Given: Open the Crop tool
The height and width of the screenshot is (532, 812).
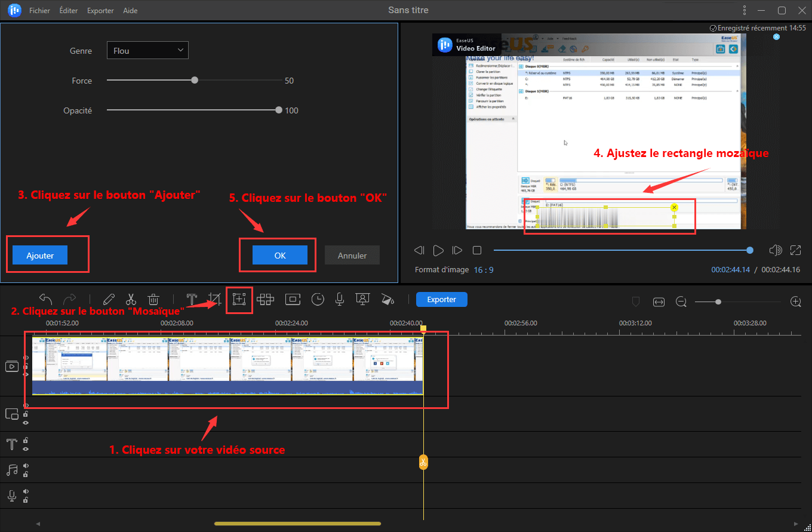Looking at the screenshot, I should click(x=214, y=300).
